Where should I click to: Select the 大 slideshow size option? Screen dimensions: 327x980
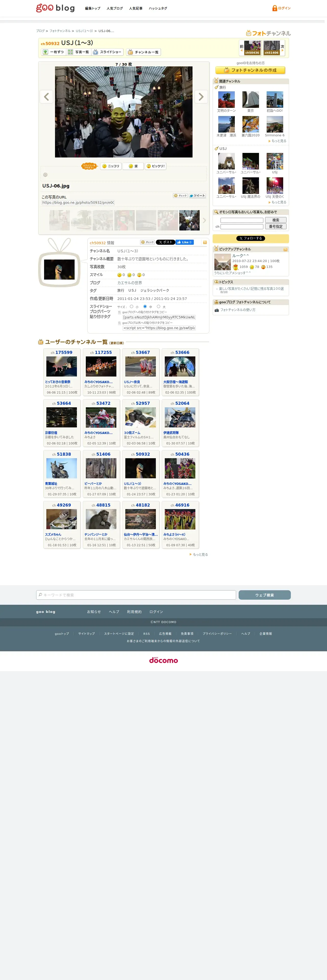pyautogui.click(x=158, y=307)
